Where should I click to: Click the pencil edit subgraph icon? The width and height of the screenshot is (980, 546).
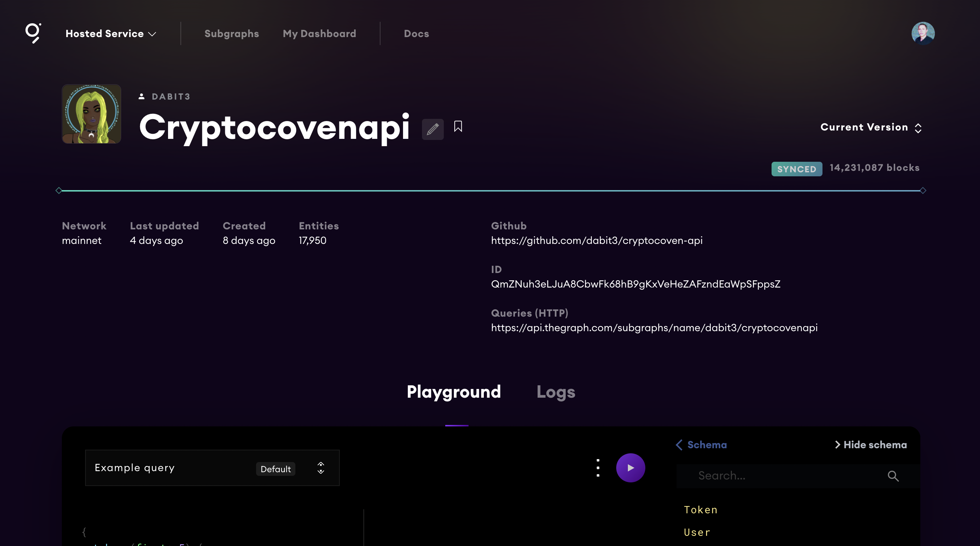pyautogui.click(x=433, y=129)
